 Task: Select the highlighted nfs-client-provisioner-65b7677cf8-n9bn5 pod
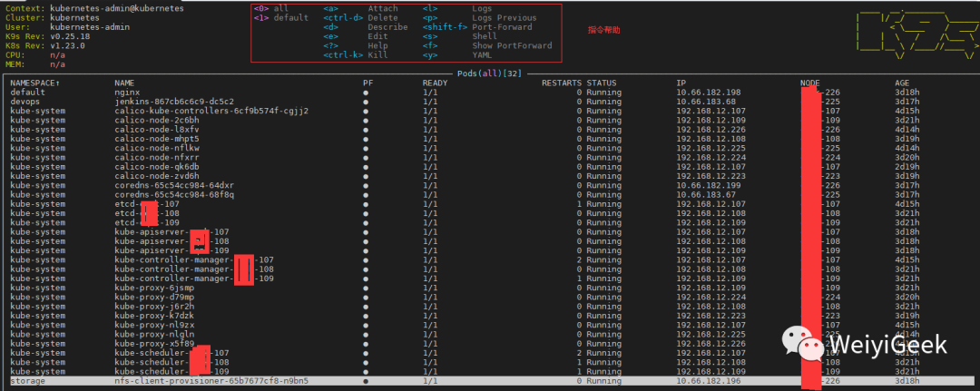[211, 381]
